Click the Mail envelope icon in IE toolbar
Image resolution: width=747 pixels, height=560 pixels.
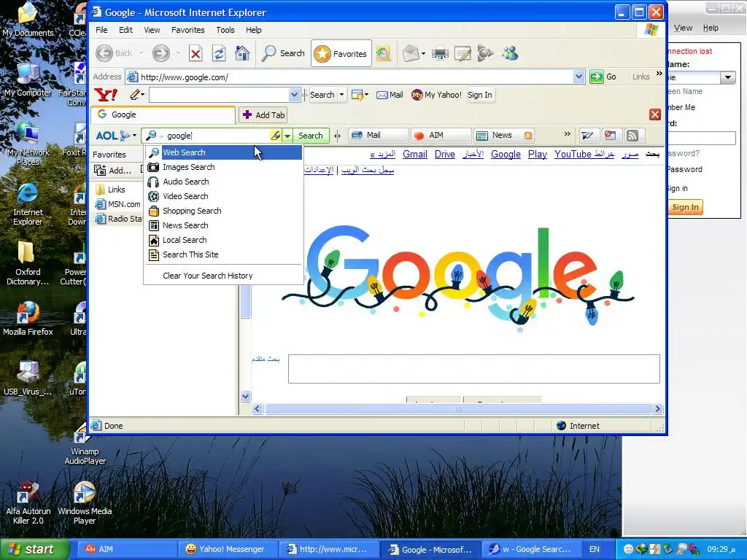410,53
